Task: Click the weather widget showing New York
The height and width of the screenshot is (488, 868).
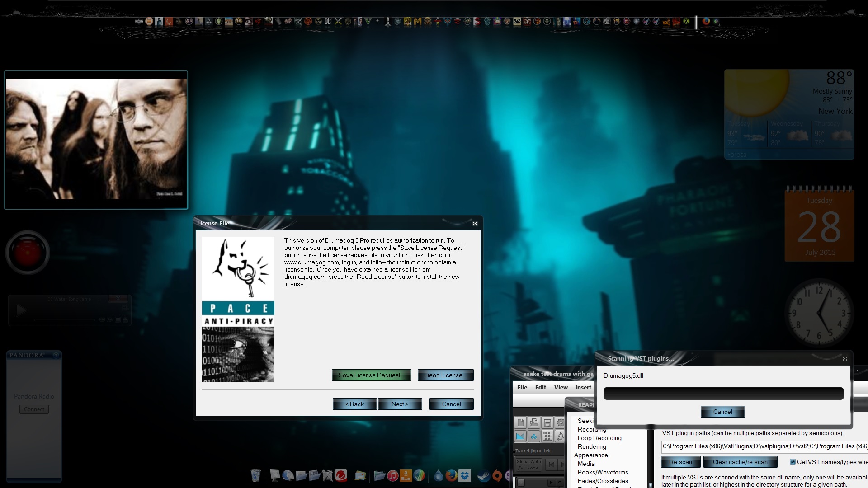Action: 789,114
